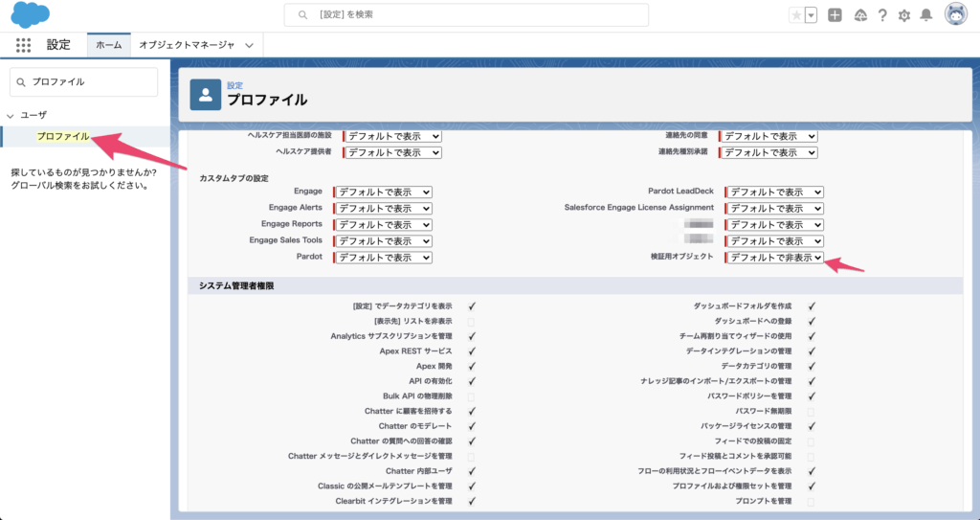
Task: Open the Engage Alerts tab setting dropdown
Action: [x=383, y=208]
